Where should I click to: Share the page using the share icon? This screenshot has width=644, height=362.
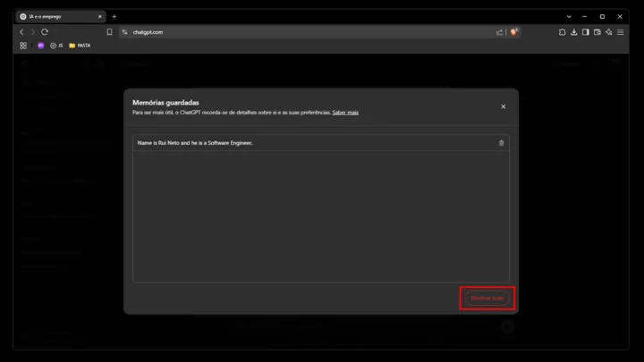point(500,32)
